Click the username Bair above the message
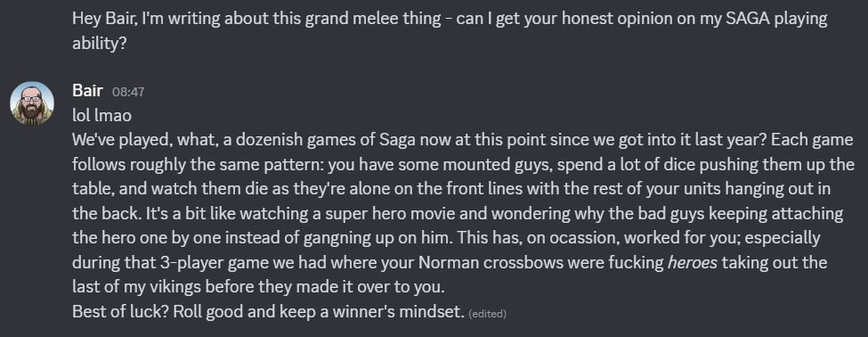The image size is (868, 337). [87, 90]
